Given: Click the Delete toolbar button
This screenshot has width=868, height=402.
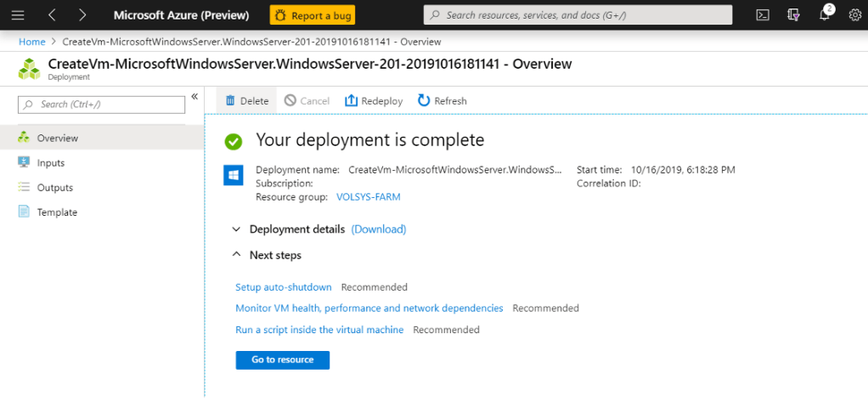Looking at the screenshot, I should click(x=246, y=101).
